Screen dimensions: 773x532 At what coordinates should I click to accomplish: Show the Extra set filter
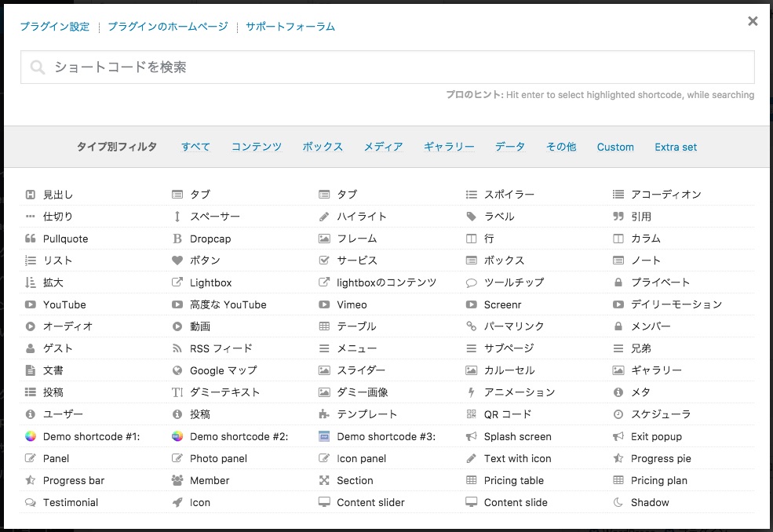coord(676,147)
